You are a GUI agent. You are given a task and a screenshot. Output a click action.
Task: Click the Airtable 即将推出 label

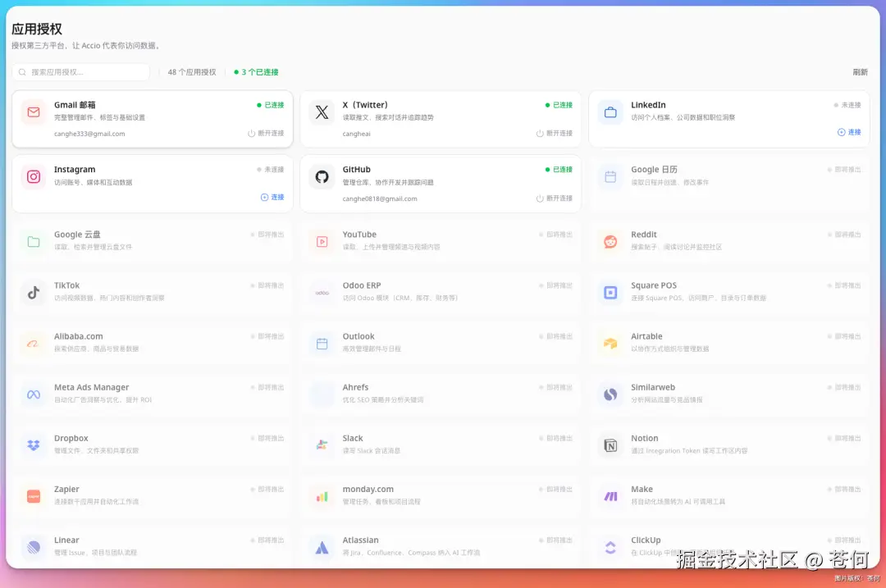[x=844, y=337]
